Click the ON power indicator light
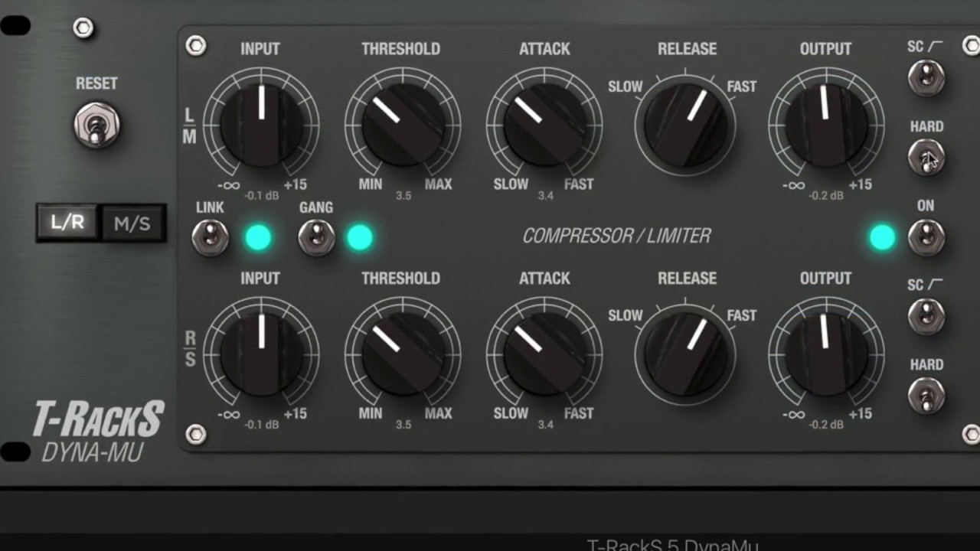Image resolution: width=980 pixels, height=551 pixels. [882, 238]
